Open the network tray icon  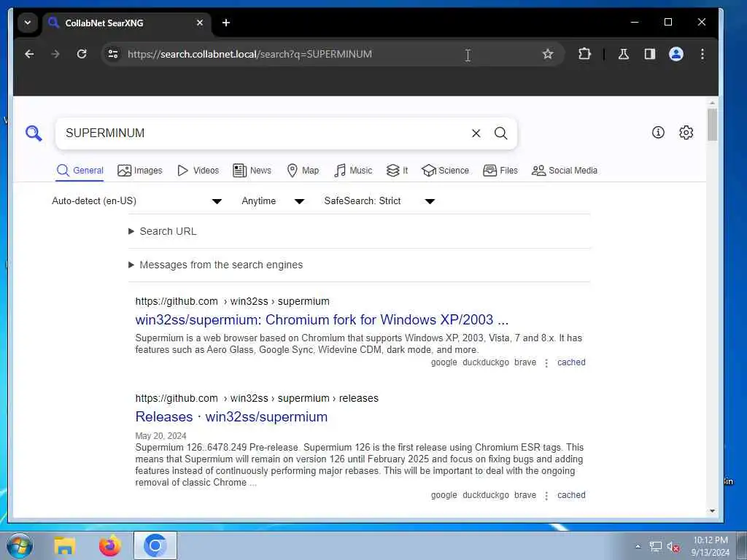coord(656,547)
